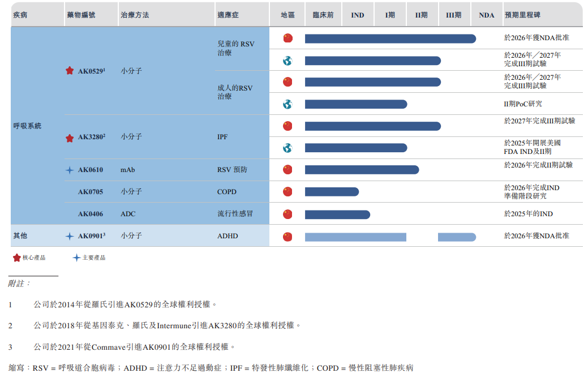The image size is (588, 373).
Task: Click the RSV 預防 indication cell
Action: pos(232,170)
